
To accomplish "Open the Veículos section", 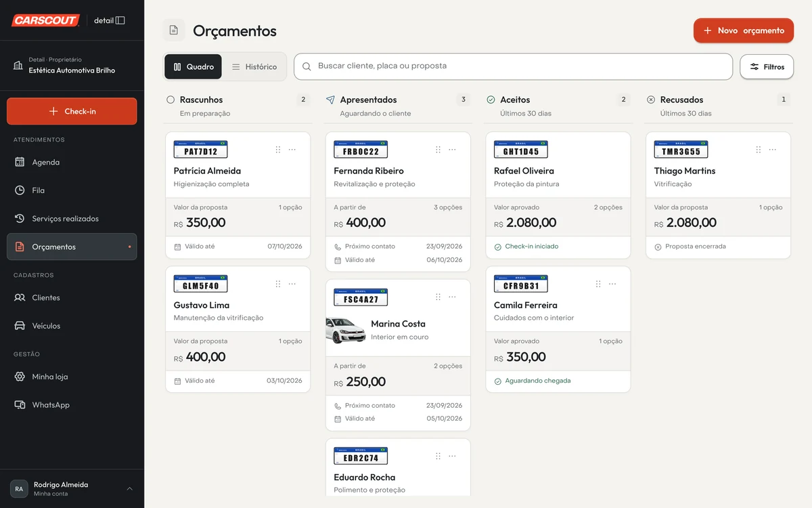I will click(72, 326).
